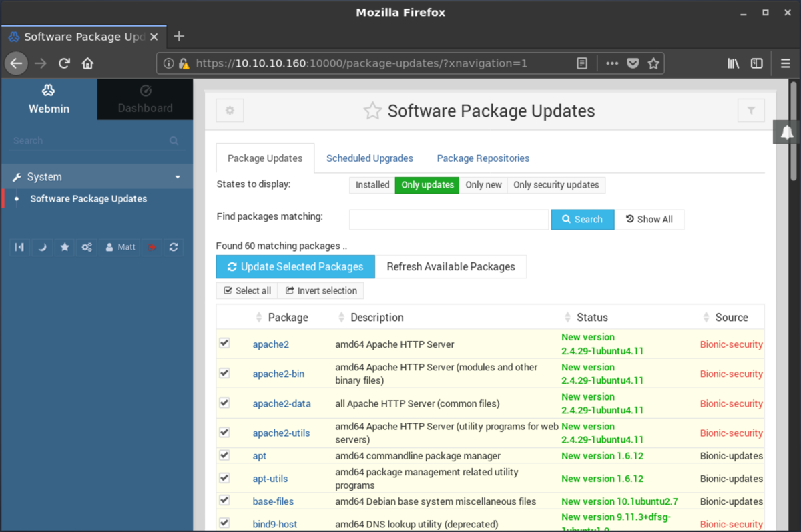This screenshot has height=532, width=801.
Task: Deselect the apt-utils package checkbox
Action: coord(224,477)
